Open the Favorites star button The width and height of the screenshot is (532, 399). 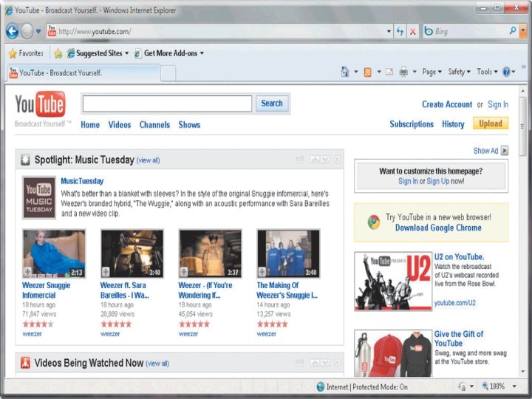pyautogui.click(x=27, y=53)
